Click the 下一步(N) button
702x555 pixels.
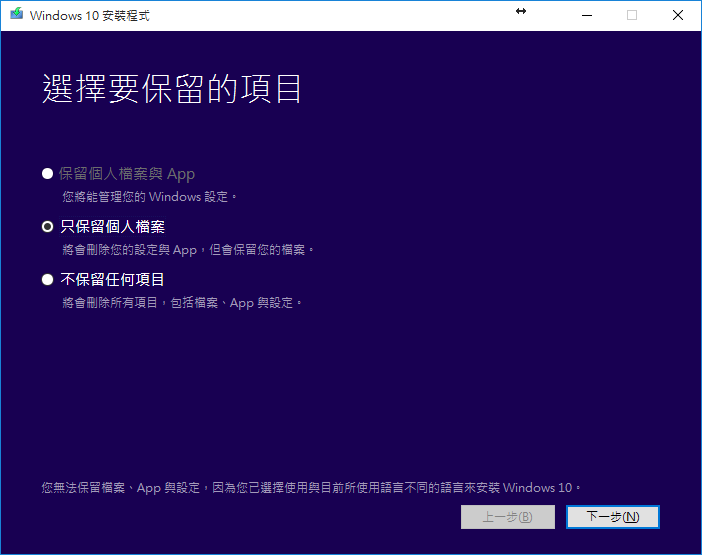point(612,517)
